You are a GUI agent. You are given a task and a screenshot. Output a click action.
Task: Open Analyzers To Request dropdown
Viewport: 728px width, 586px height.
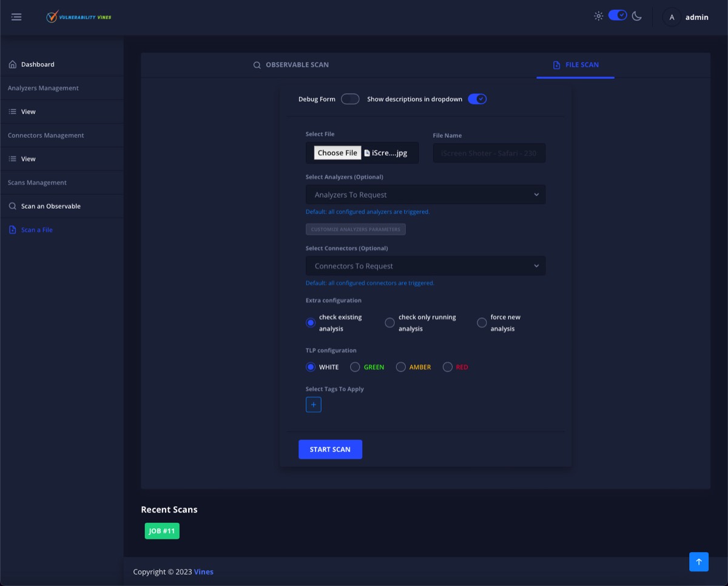pyautogui.click(x=425, y=195)
